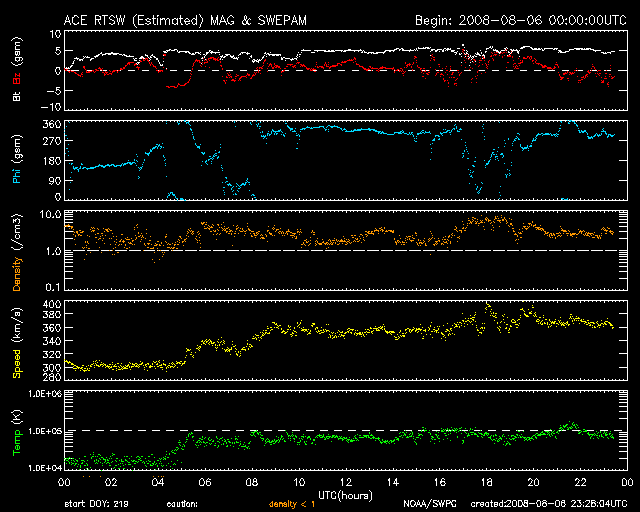Click the "90" tick on the Phi axis
The image size is (640, 512).
55,181
